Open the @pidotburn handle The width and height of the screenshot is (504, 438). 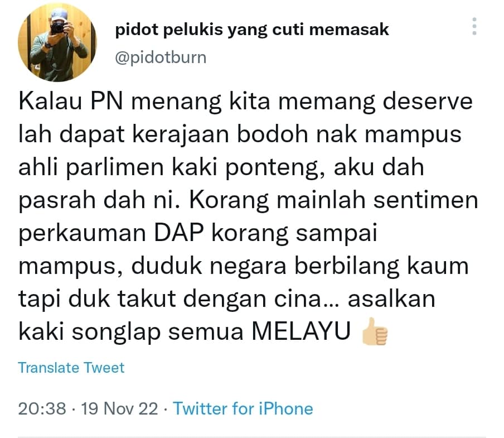(x=161, y=58)
